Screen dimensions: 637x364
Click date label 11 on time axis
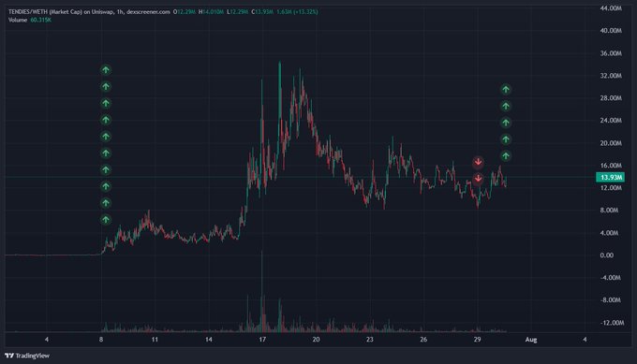point(155,340)
